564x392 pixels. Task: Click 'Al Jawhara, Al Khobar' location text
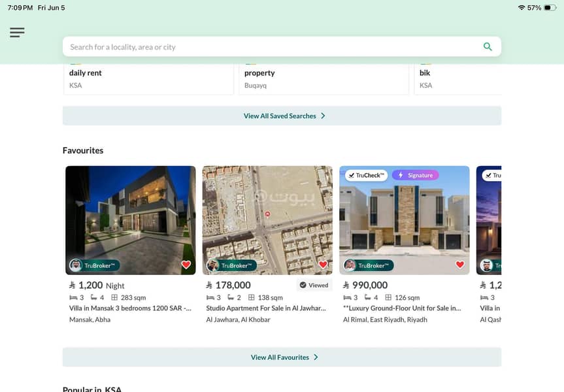[238, 319]
